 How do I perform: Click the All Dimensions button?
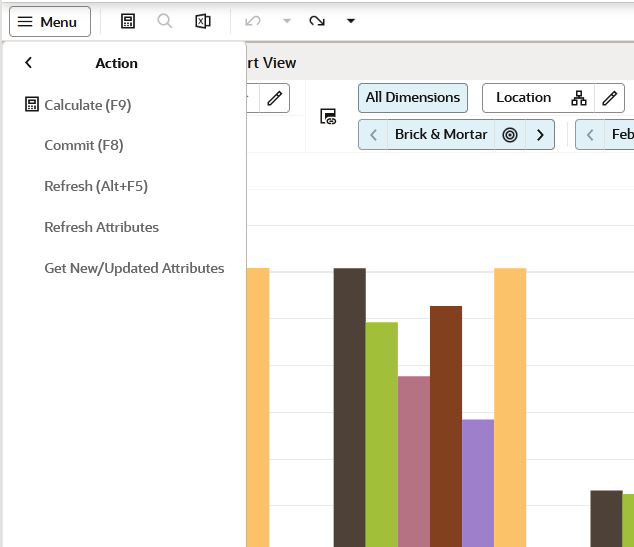[413, 98]
